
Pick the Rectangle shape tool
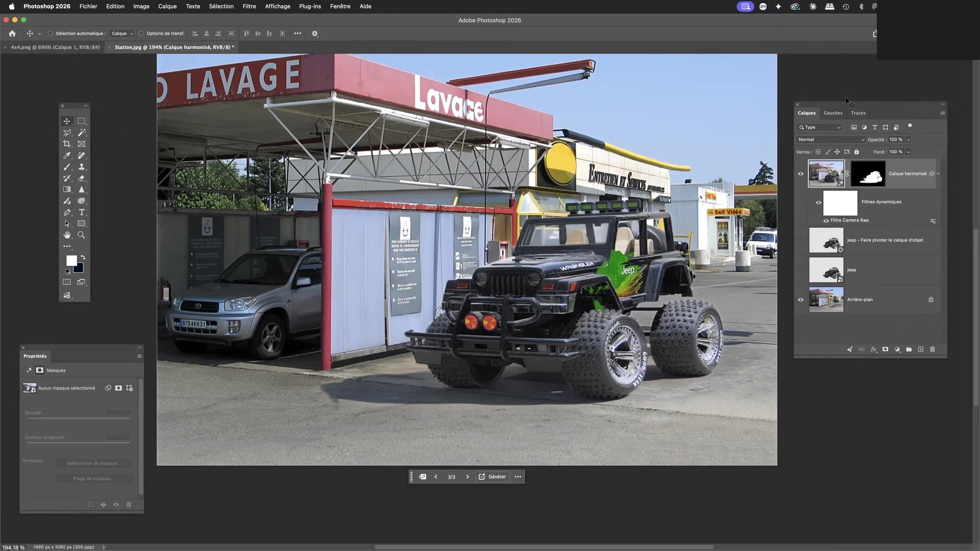[81, 224]
